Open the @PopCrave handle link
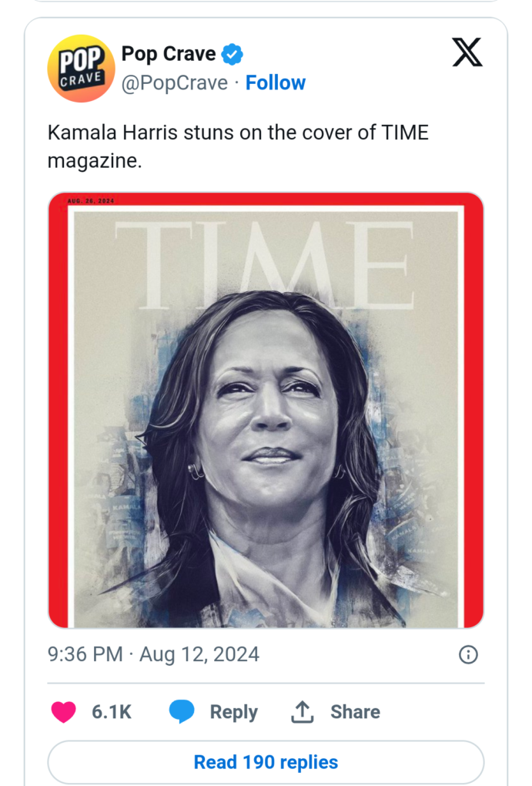 point(174,83)
